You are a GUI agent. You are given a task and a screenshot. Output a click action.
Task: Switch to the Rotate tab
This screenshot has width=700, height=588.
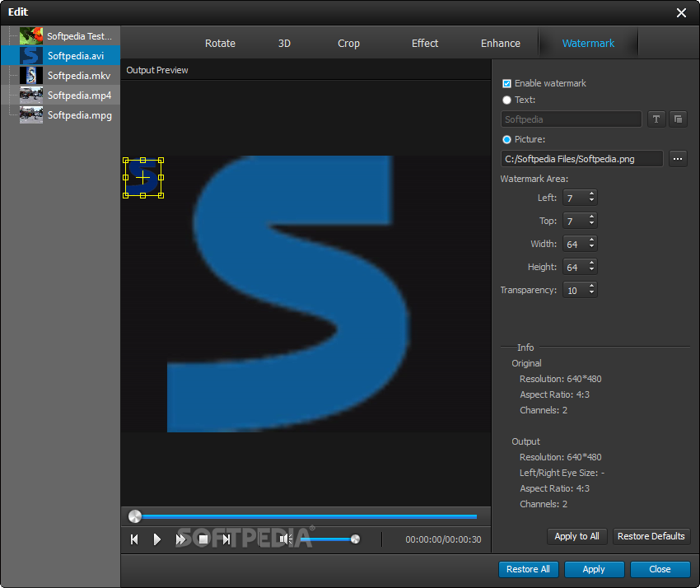tap(220, 44)
